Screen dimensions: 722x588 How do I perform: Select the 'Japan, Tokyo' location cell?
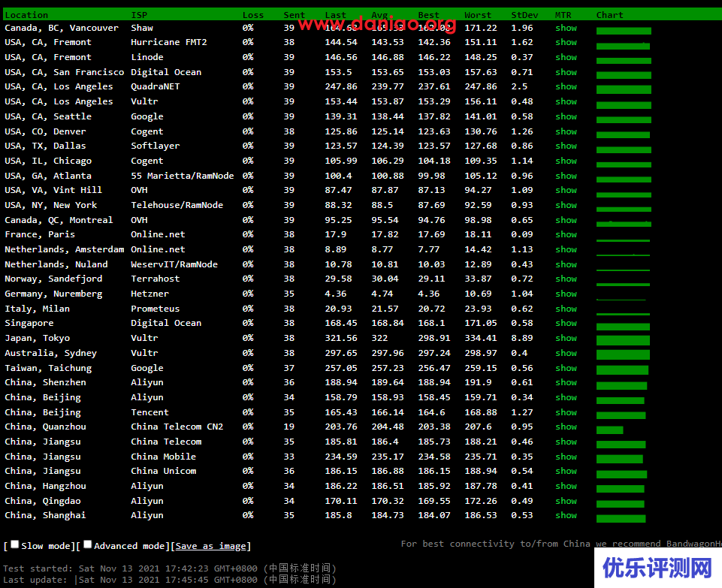(38, 338)
